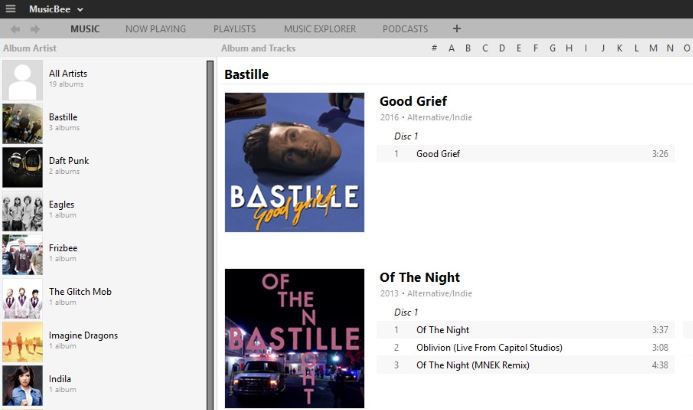Jump to letter E in alphabet bar
Screen dimensions: 693x410
(518, 48)
